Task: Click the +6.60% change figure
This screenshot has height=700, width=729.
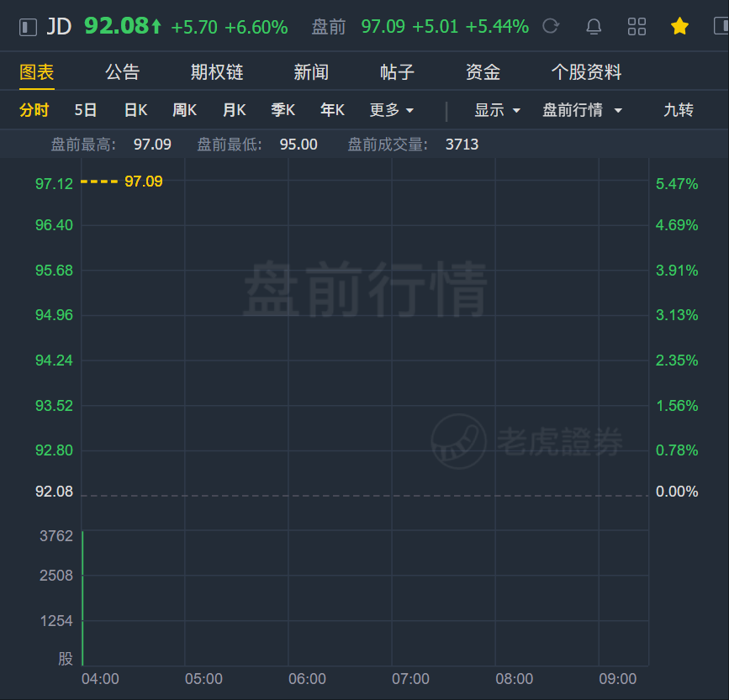Action: click(256, 28)
